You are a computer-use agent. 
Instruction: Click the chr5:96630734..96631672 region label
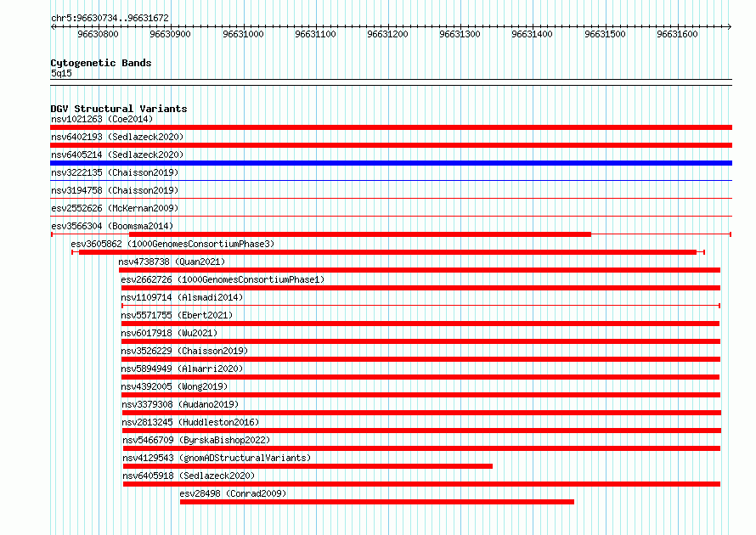(110, 19)
